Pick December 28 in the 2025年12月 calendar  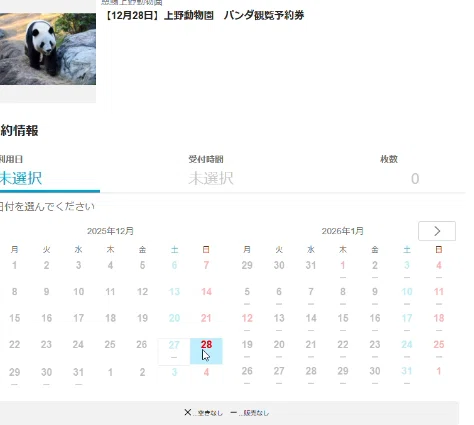tap(206, 351)
